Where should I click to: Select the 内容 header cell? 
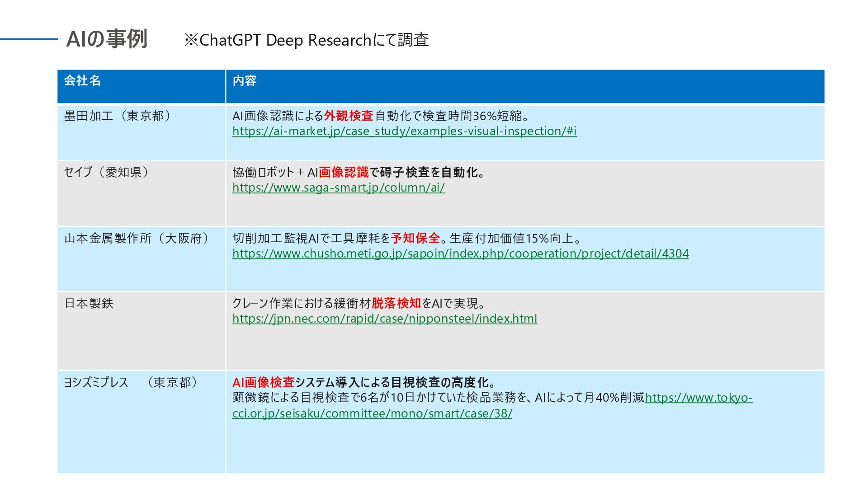244,80
